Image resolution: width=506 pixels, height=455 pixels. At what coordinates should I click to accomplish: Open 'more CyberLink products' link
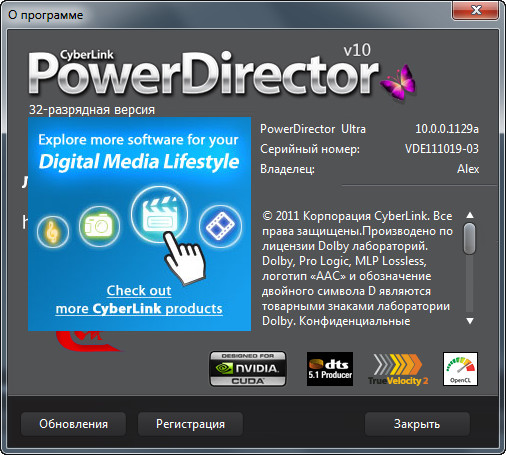139,309
